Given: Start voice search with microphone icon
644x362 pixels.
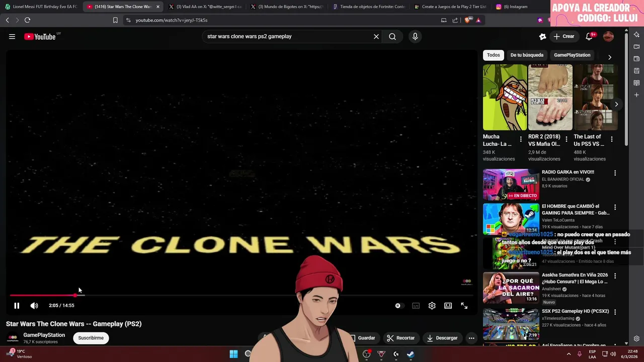Looking at the screenshot, I should point(415,36).
